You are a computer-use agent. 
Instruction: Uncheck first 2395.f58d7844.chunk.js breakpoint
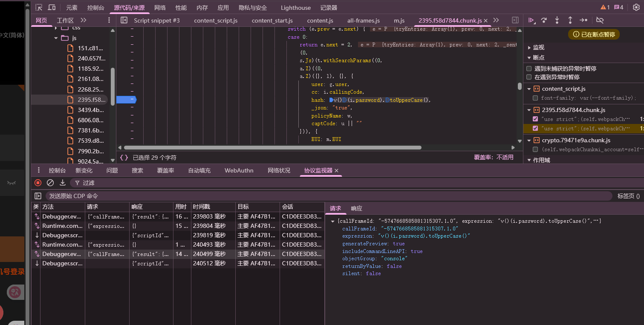pyautogui.click(x=535, y=119)
